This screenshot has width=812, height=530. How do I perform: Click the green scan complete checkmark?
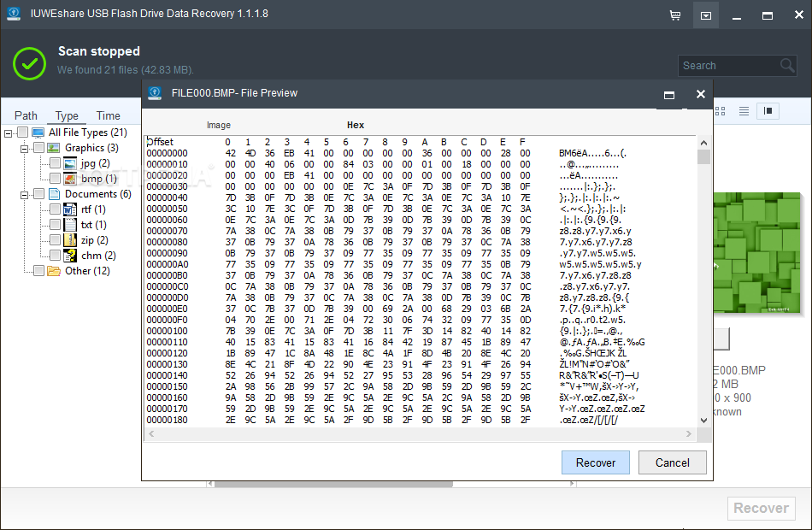[30, 64]
